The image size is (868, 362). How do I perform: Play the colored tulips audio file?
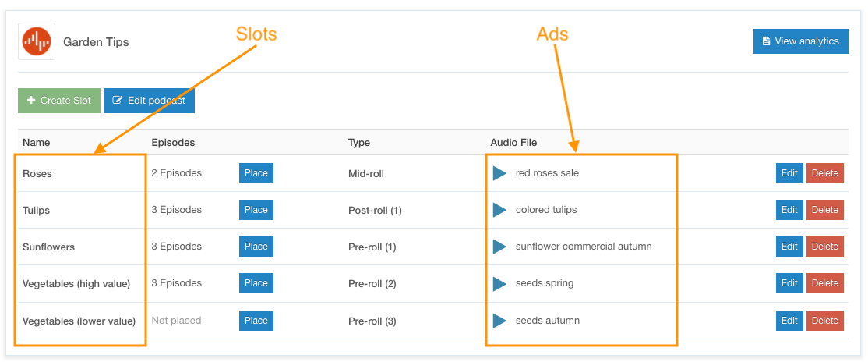pyautogui.click(x=499, y=210)
